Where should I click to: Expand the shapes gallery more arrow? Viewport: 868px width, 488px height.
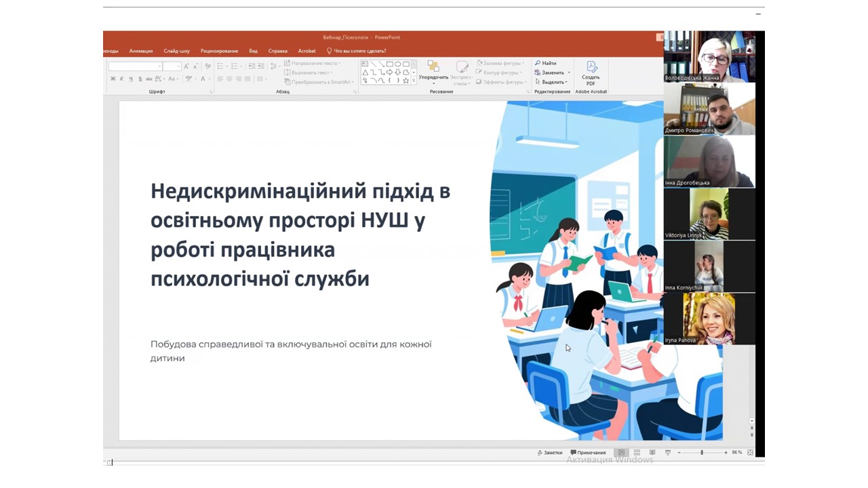coord(414,81)
